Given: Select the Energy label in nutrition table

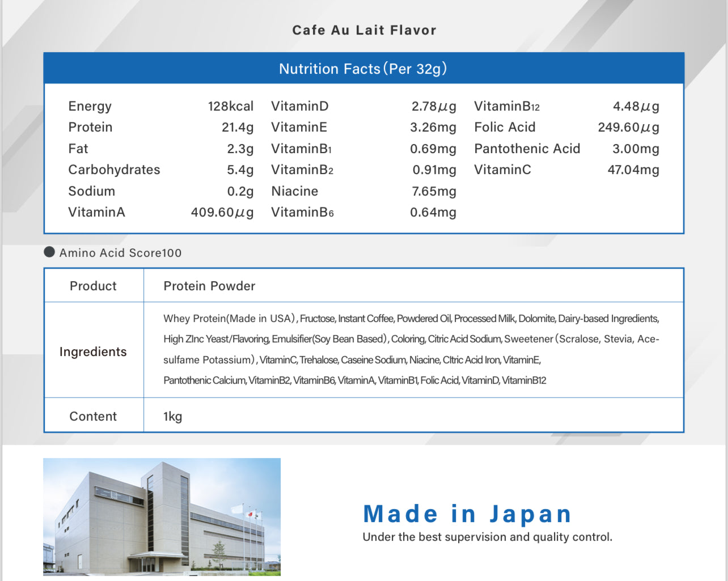Looking at the screenshot, I should (x=90, y=106).
